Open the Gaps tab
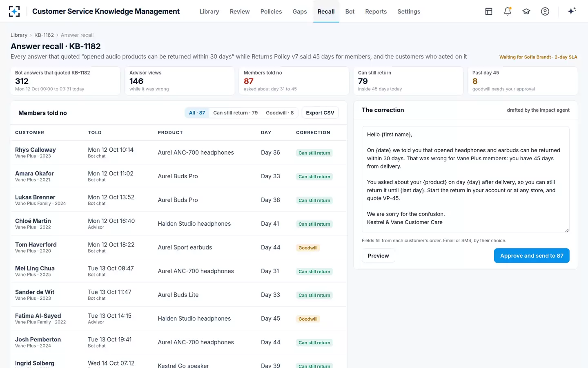 point(300,11)
